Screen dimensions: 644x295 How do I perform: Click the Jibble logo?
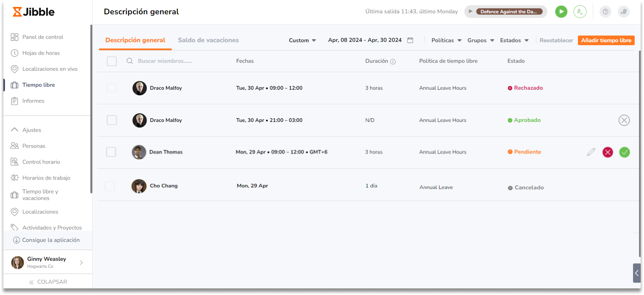pos(34,12)
